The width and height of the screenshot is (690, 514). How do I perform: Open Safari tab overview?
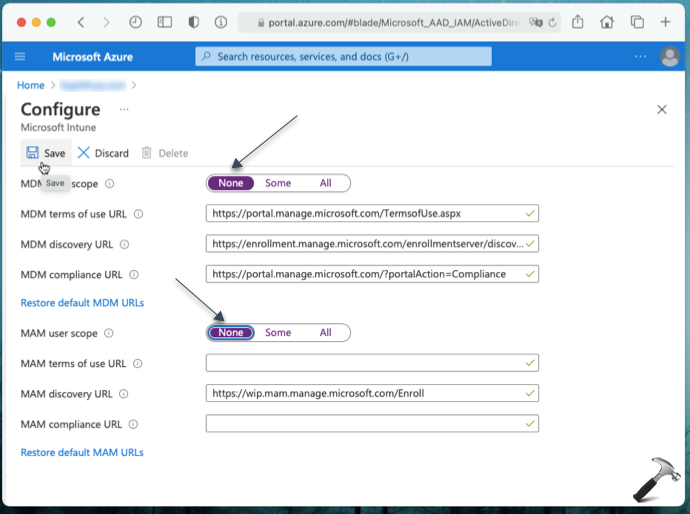coord(638,22)
